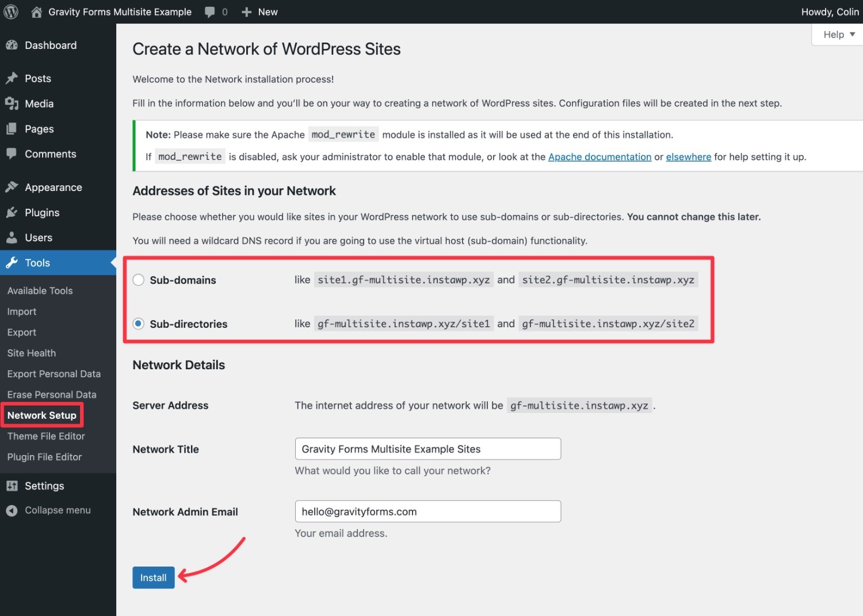Click the Install button
The width and height of the screenshot is (863, 616).
[x=153, y=577]
